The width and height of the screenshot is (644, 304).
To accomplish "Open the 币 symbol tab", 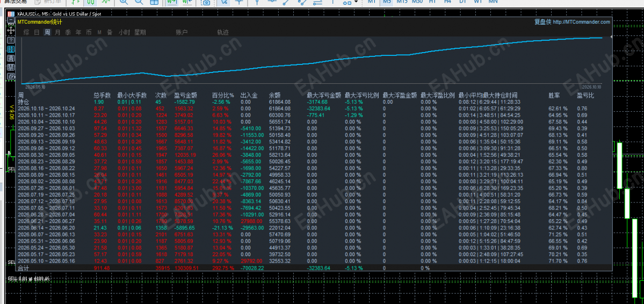I will pyautogui.click(x=89, y=32).
